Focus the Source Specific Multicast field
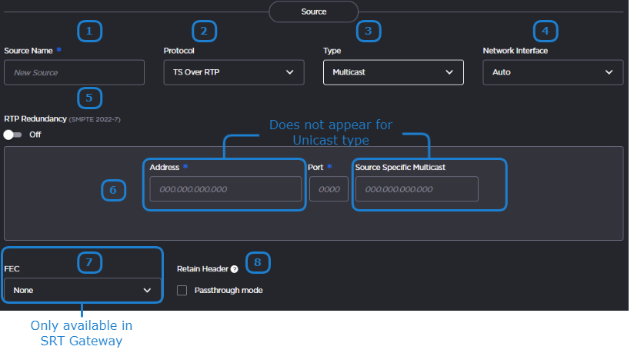The height and width of the screenshot is (363, 644). pyautogui.click(x=416, y=189)
